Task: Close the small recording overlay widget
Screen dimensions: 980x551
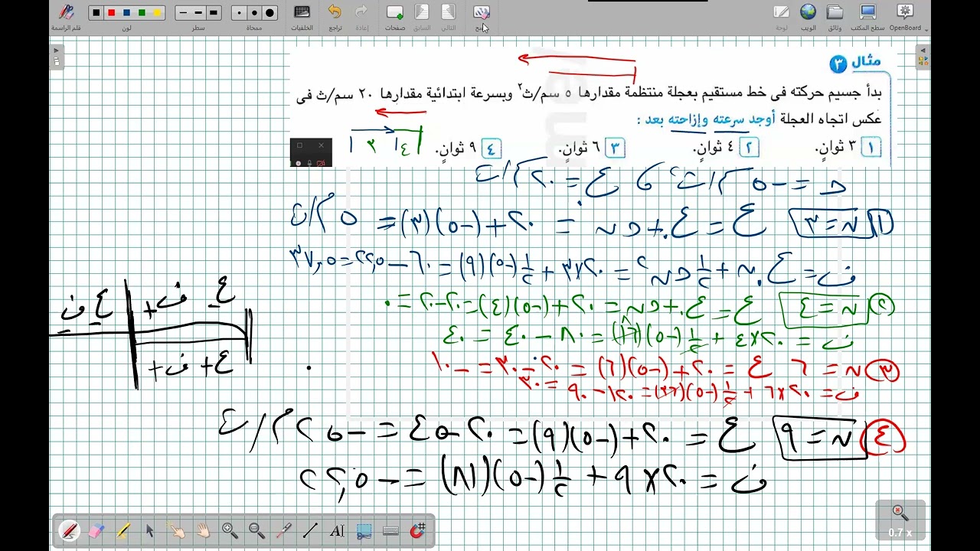Action: click(x=321, y=145)
